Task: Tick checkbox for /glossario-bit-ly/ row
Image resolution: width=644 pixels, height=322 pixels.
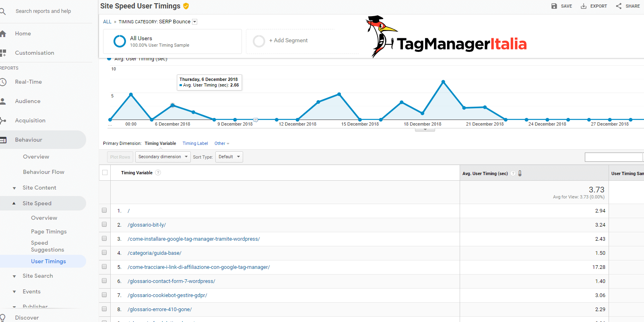Action: pos(104,224)
